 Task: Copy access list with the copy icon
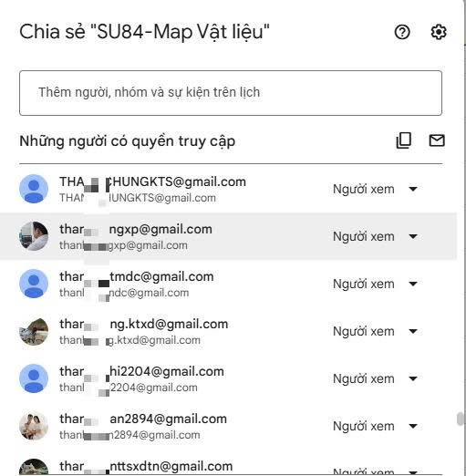click(x=404, y=140)
